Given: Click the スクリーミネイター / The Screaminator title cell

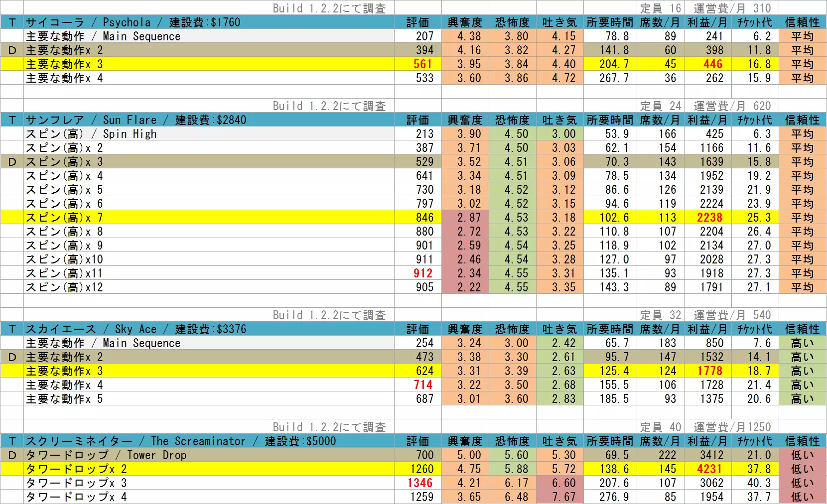Looking at the screenshot, I should click(209, 441).
